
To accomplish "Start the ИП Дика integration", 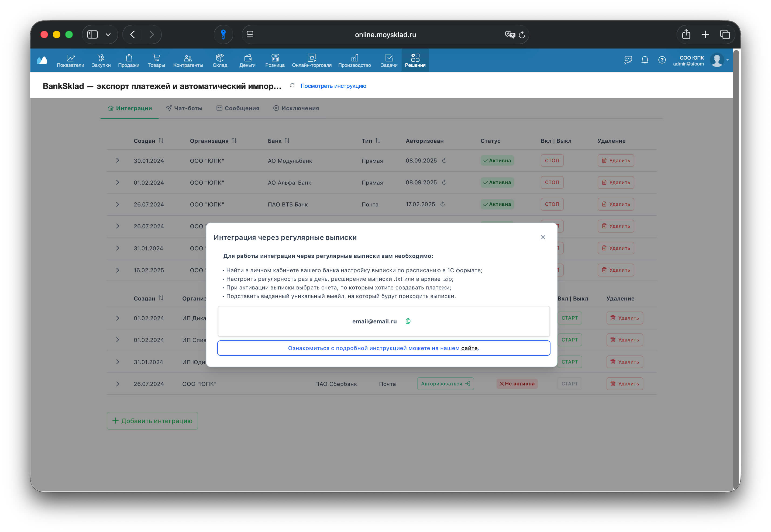I will pyautogui.click(x=570, y=318).
